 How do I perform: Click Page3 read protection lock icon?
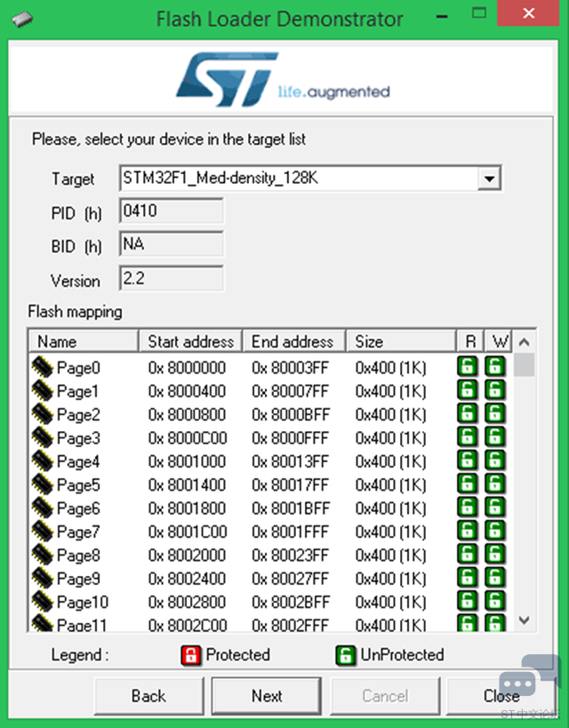468,436
